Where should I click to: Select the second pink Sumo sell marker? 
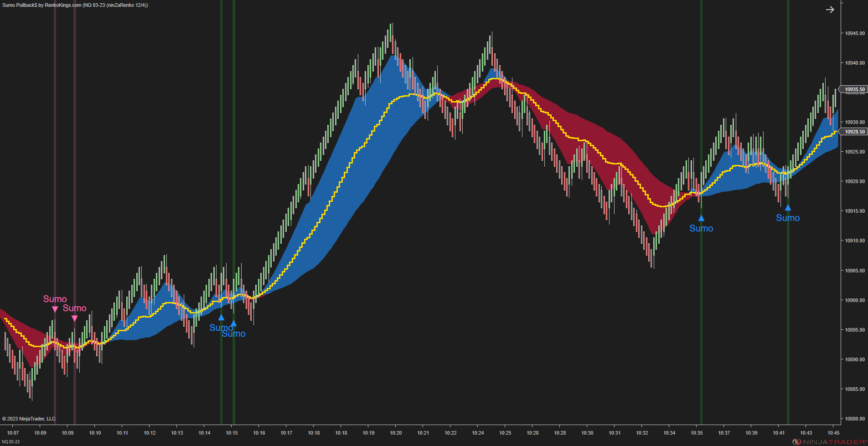click(x=75, y=318)
